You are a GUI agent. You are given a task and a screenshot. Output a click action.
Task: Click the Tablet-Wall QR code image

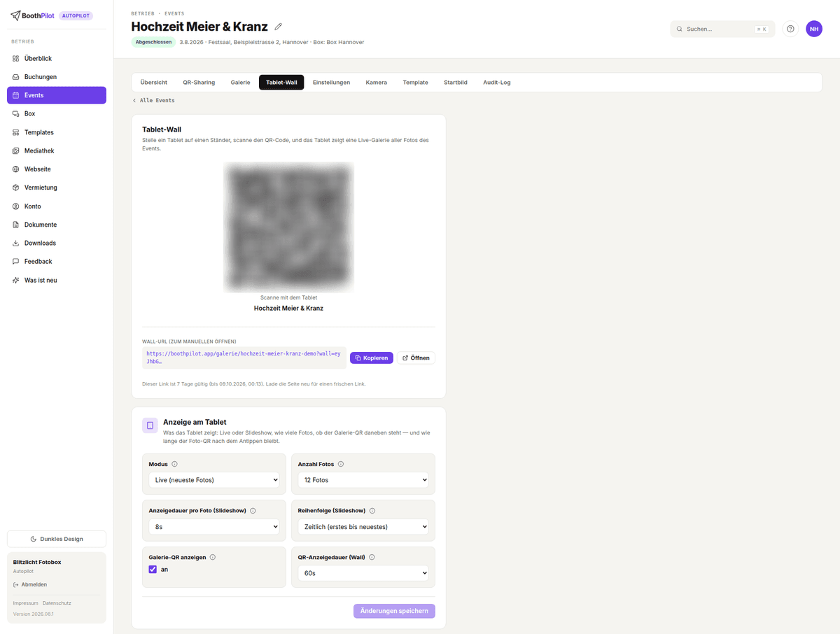point(288,227)
